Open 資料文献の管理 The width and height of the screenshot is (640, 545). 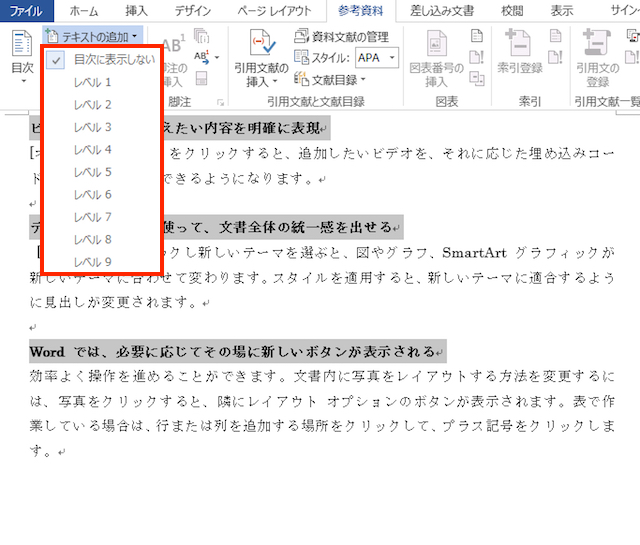coord(341,37)
